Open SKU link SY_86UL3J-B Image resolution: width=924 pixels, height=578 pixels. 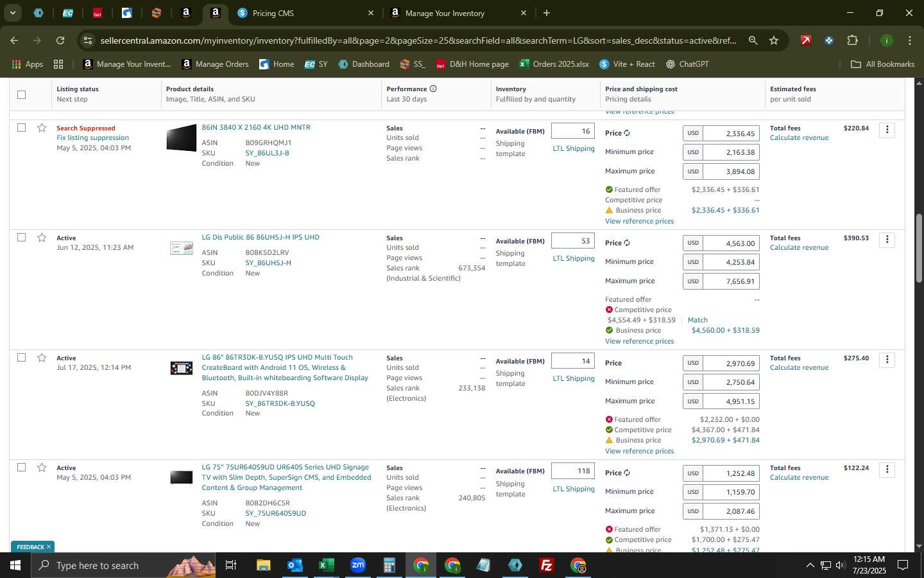coord(267,153)
